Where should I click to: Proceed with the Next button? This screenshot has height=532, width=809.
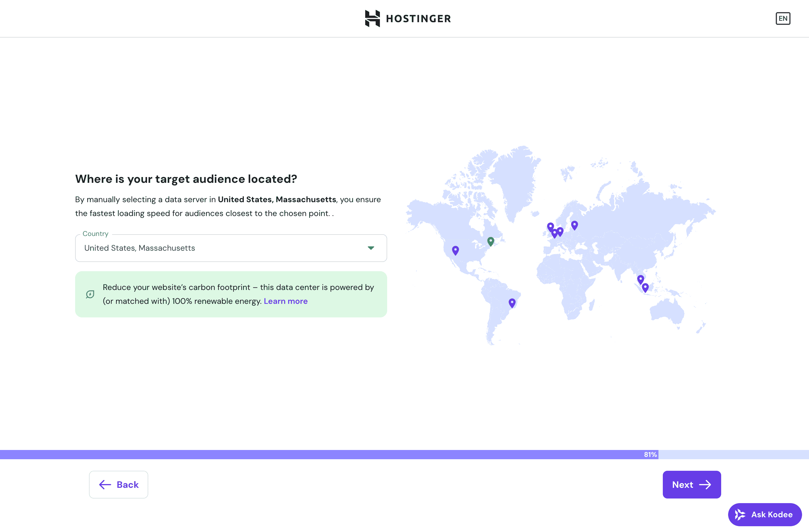coord(691,484)
